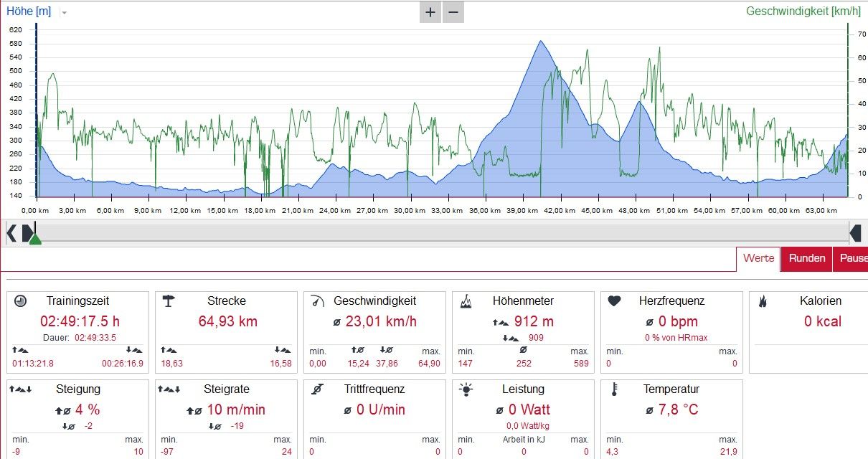Viewport: 868px width, 459px height.
Task: Open the Höhe axis dropdown arrow
Action: (x=64, y=13)
